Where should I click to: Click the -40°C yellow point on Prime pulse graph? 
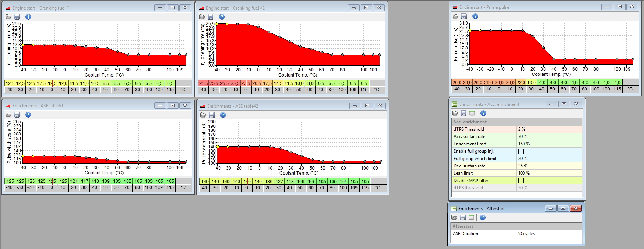coord(470,31)
